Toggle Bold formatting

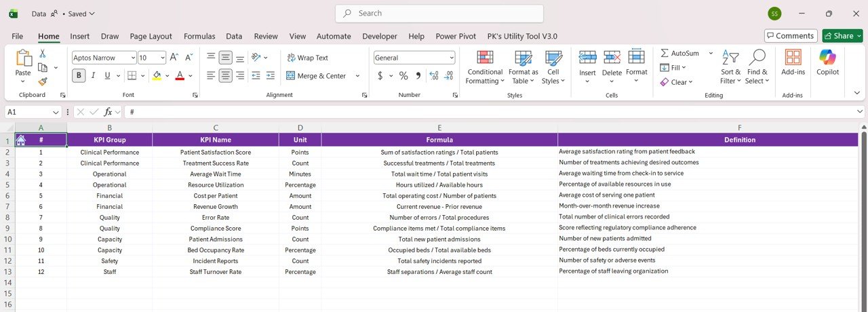coord(79,76)
